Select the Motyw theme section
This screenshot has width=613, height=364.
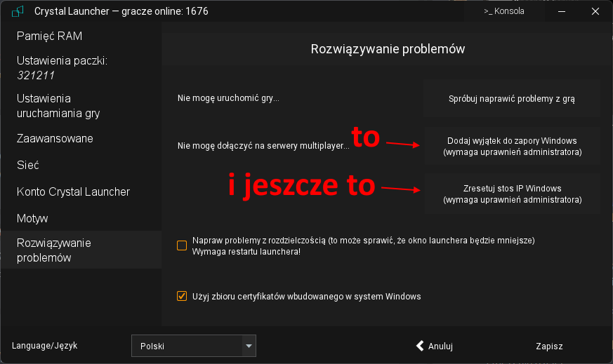pos(32,219)
